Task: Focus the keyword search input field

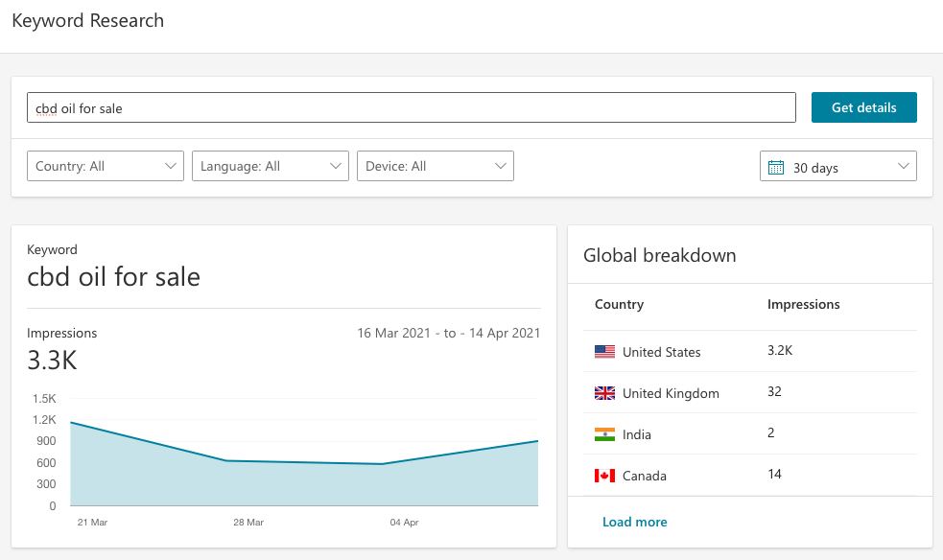Action: [412, 107]
